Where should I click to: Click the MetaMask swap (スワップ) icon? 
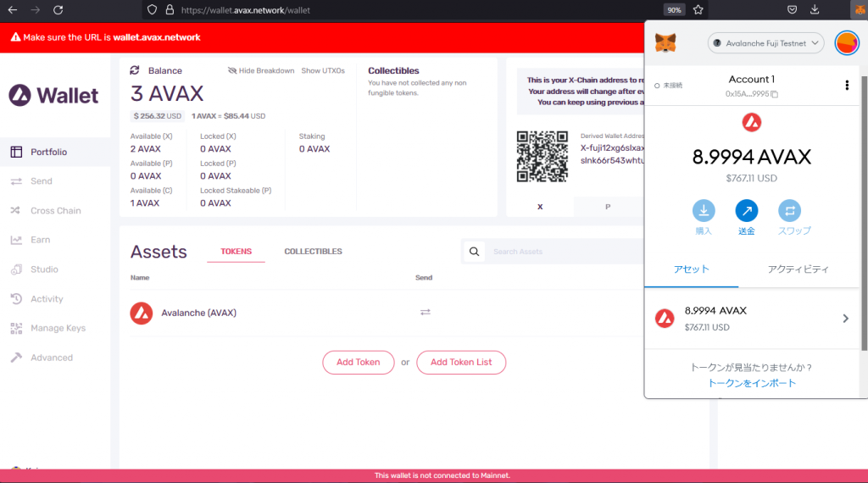(789, 211)
